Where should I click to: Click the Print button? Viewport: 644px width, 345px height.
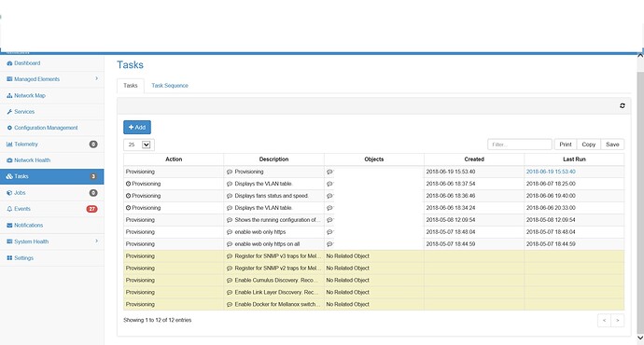pyautogui.click(x=566, y=145)
